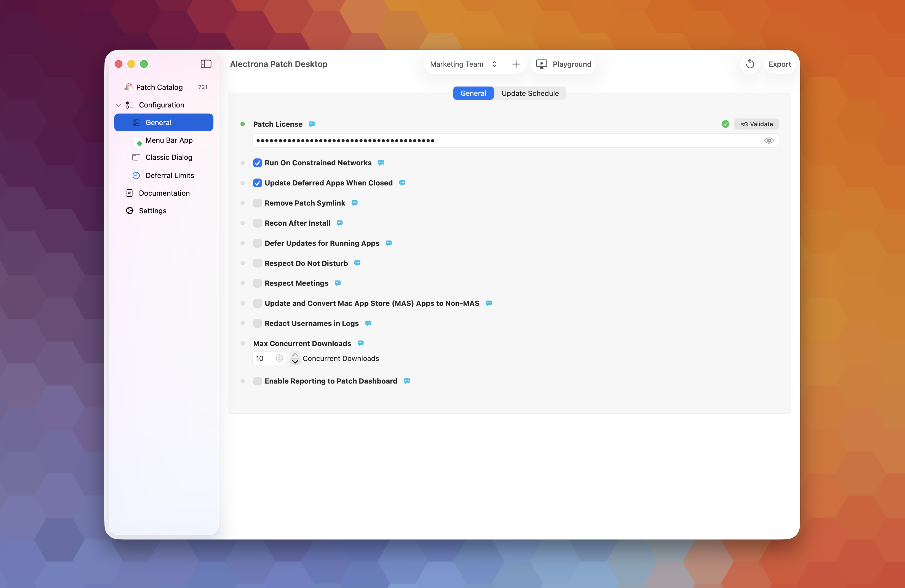
Task: Click the green license valid checkmark icon
Action: pos(725,124)
